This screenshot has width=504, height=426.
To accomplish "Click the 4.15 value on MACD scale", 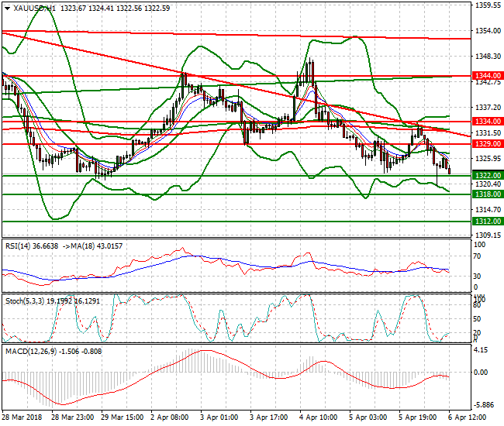I will [481, 350].
